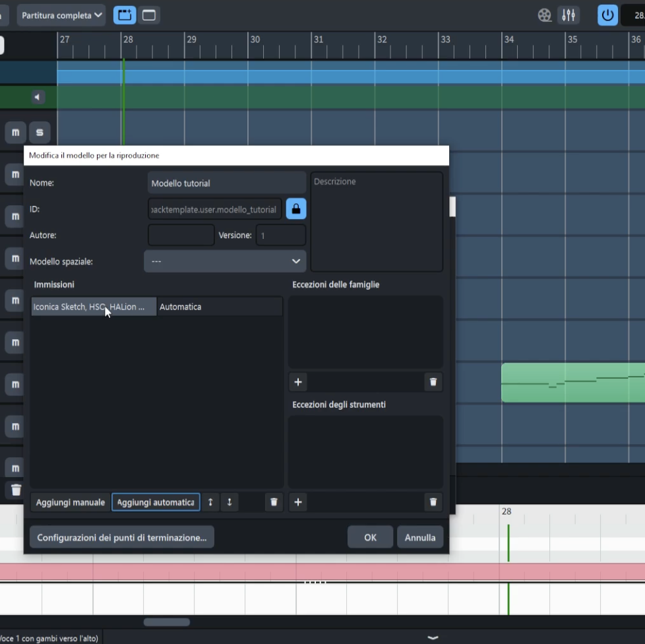Delete the selected Immissioni entry via trash icon
645x644 pixels.
274,502
